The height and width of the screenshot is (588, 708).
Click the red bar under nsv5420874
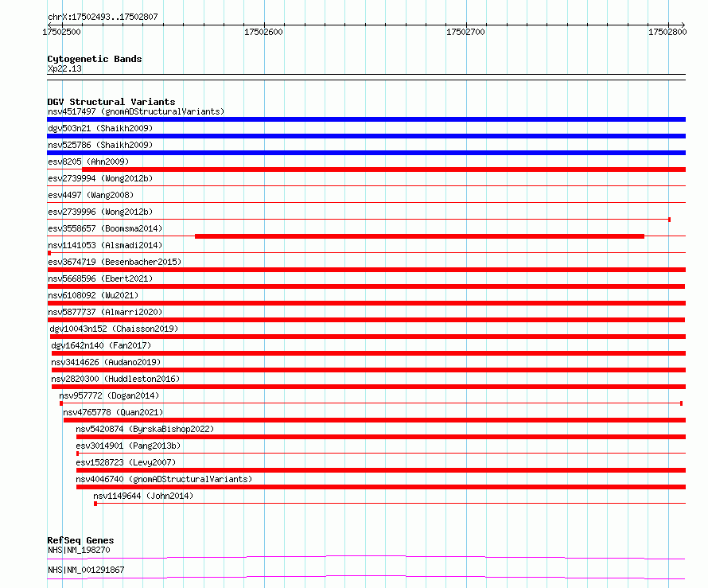click(x=381, y=437)
